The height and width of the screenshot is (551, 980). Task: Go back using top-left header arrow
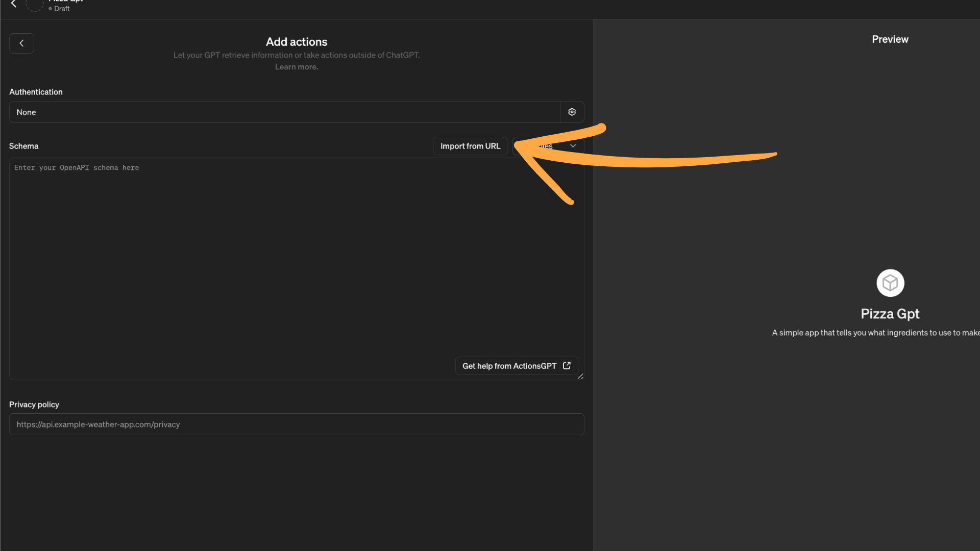click(x=14, y=4)
